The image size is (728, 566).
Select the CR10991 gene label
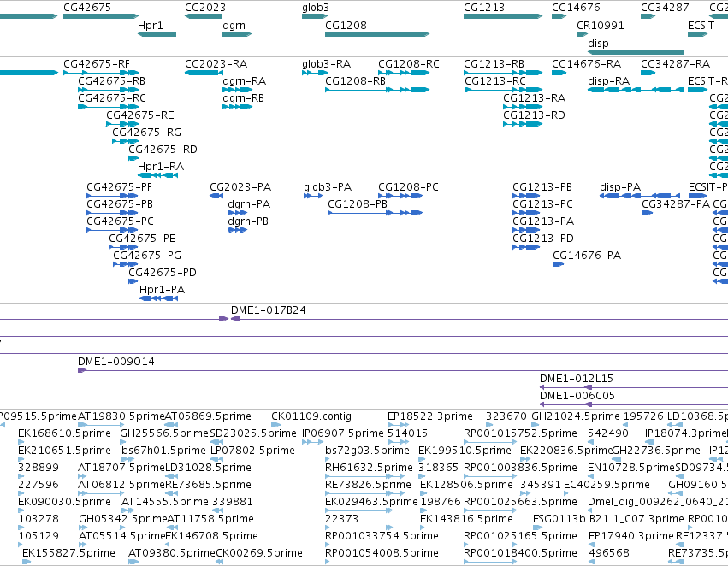coord(601,26)
